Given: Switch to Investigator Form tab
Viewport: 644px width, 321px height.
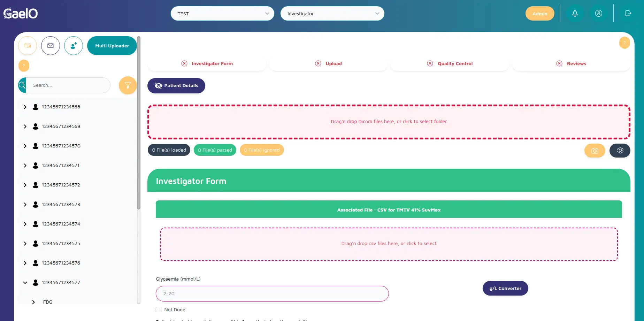Looking at the screenshot, I should click(207, 63).
